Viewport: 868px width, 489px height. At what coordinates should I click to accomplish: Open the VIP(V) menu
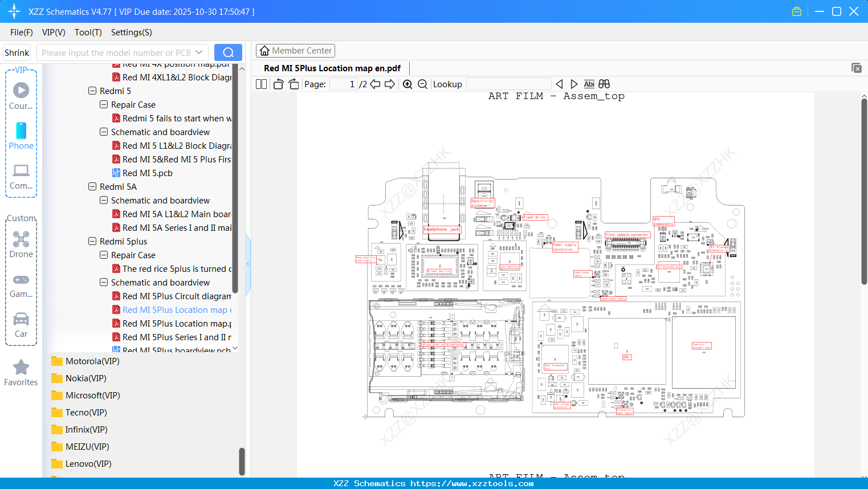(54, 32)
